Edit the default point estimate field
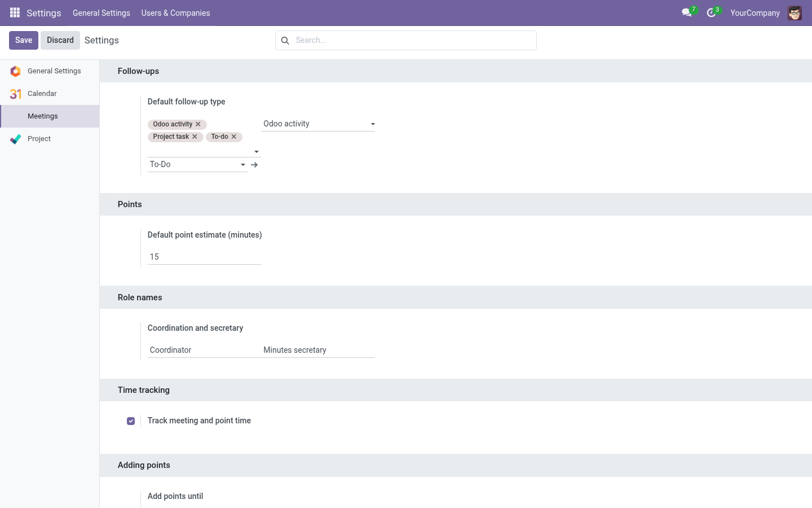Image resolution: width=812 pixels, height=508 pixels. click(204, 257)
